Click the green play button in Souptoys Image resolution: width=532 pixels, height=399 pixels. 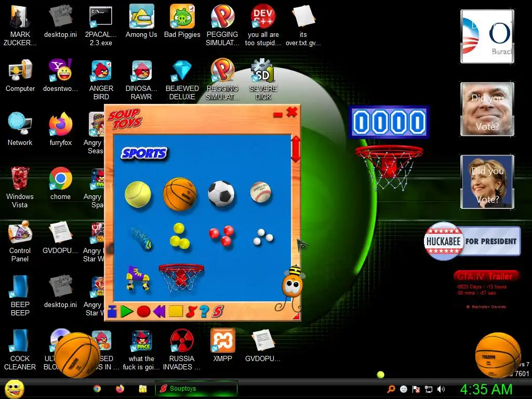(127, 312)
